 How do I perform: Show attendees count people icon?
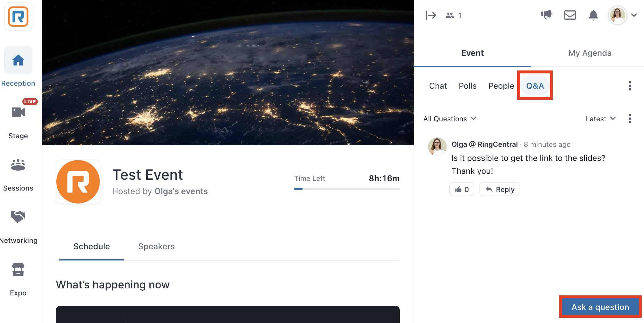tap(450, 15)
